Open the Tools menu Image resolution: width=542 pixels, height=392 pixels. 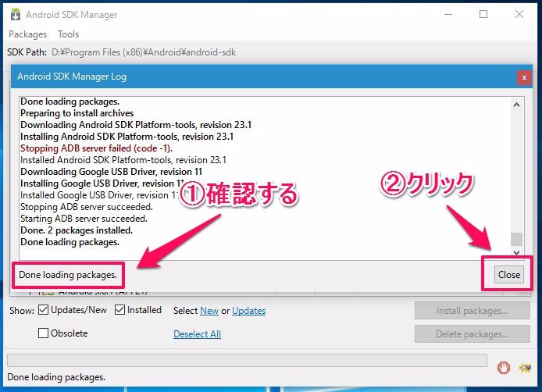(68, 34)
